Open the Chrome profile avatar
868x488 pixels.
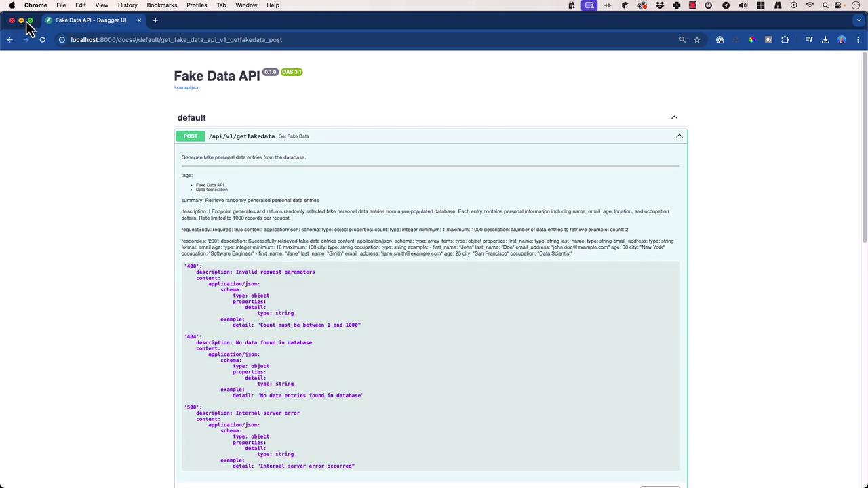(842, 40)
